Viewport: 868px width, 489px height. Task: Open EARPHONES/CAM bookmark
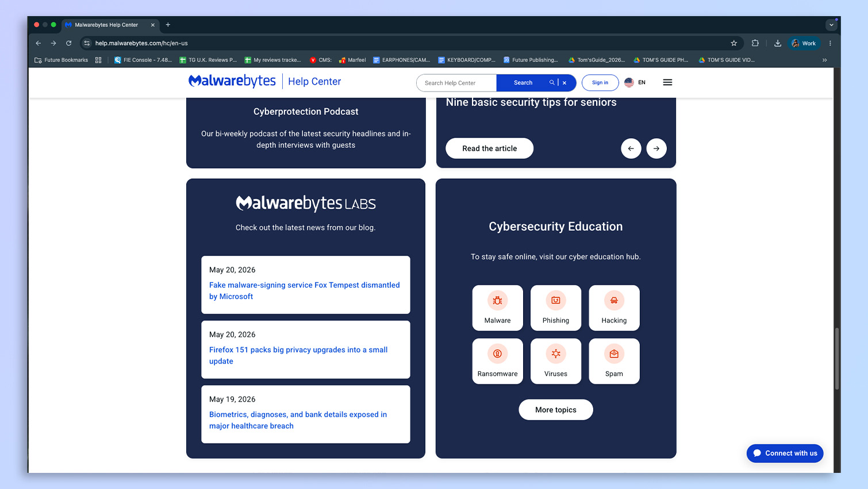tap(401, 60)
